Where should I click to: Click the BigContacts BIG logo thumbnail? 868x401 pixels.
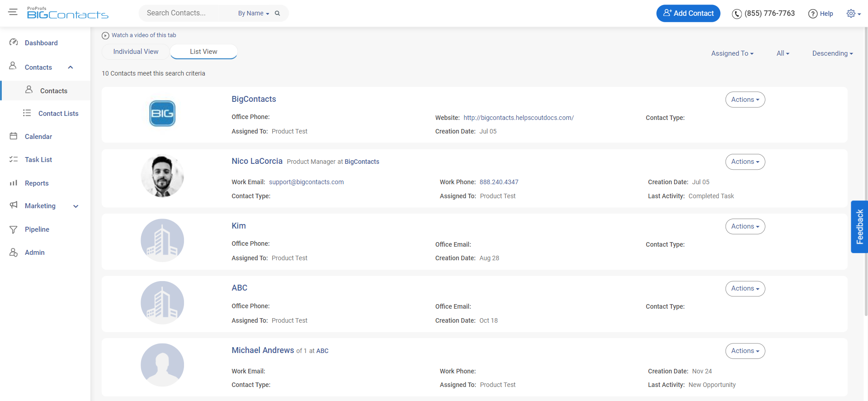pos(162,113)
